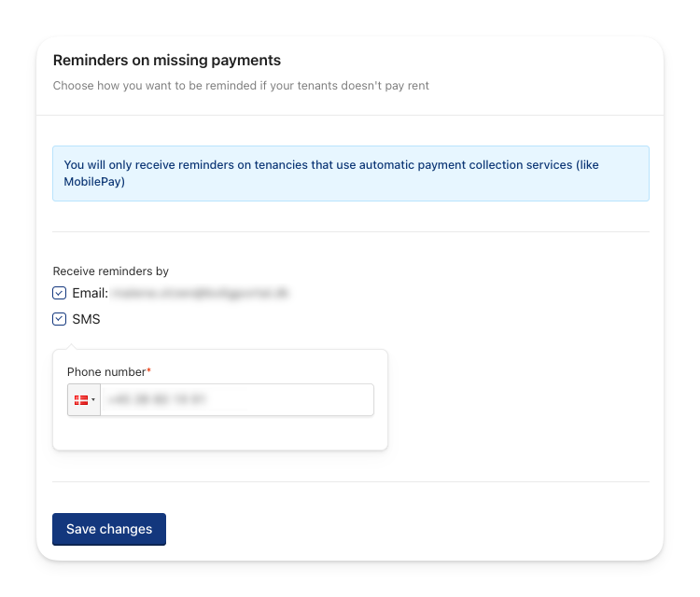Click the blue MobilePay info banner
Screen dimensions: 700x597
pos(351,174)
